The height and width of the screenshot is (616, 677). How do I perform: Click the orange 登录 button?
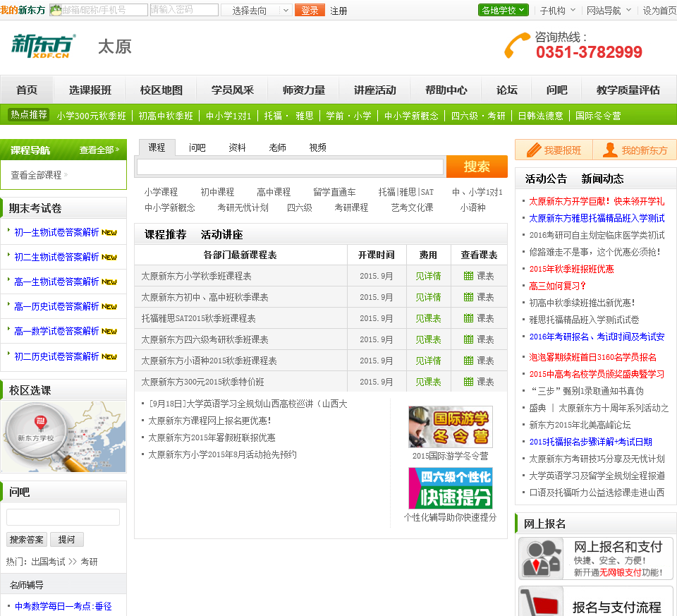310,11
